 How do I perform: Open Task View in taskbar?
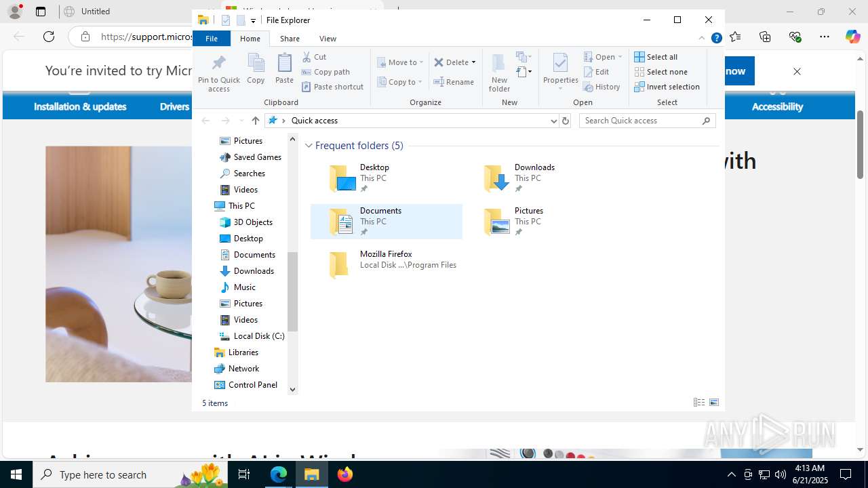[x=245, y=474]
